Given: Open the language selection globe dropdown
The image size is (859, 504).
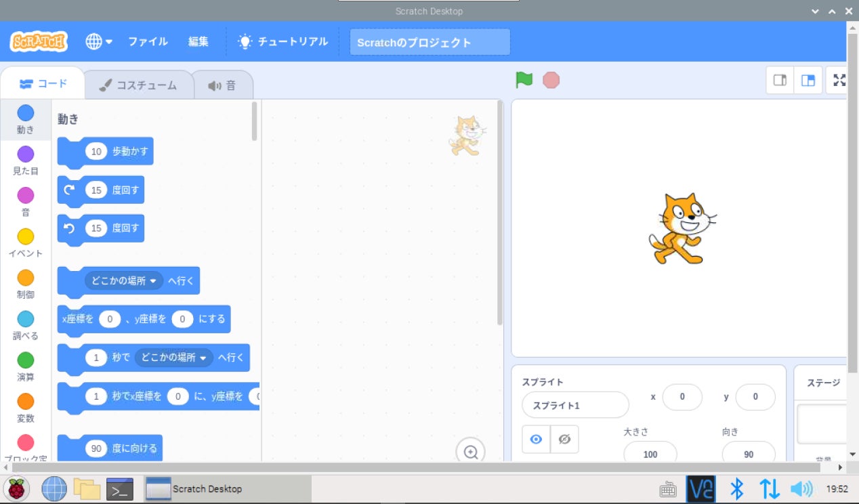Looking at the screenshot, I should pyautogui.click(x=99, y=41).
